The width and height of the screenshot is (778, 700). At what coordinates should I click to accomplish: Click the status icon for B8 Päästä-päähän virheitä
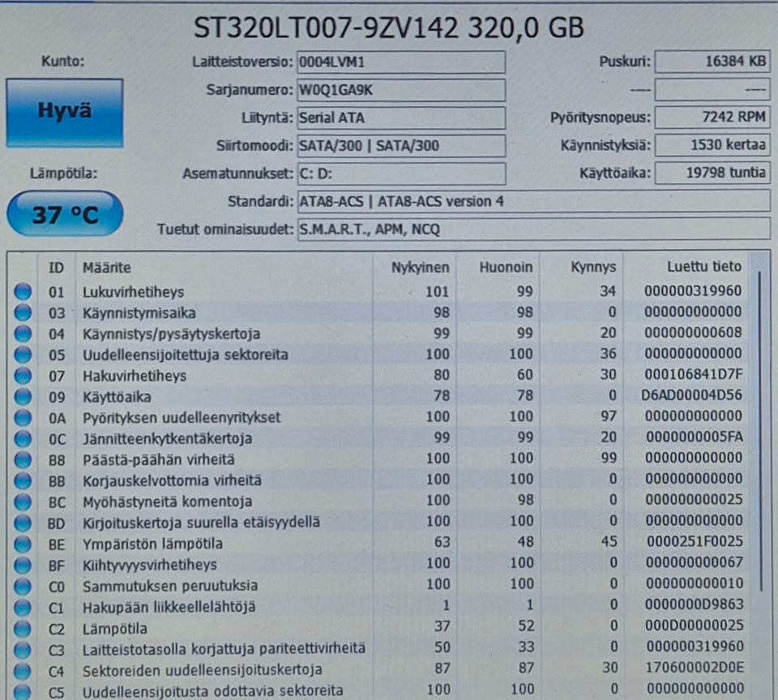click(23, 459)
